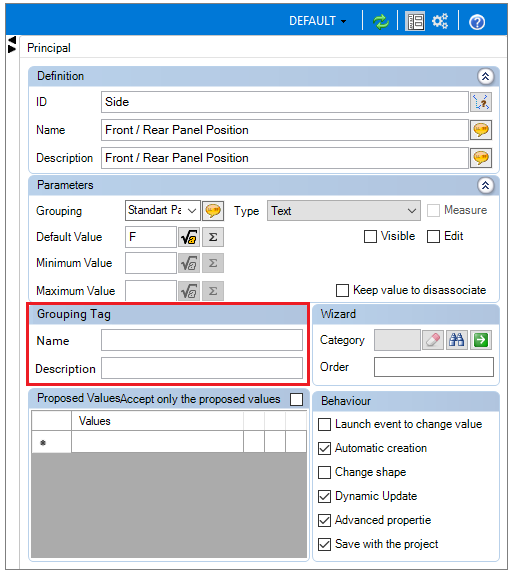Open the DEFAULT dropdown menu
This screenshot has width=512, height=574.
318,21
